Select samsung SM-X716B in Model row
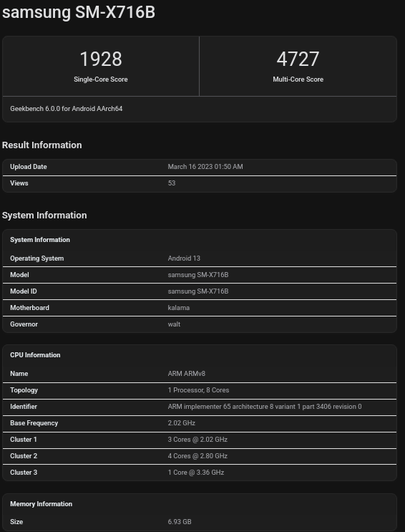 (x=198, y=275)
